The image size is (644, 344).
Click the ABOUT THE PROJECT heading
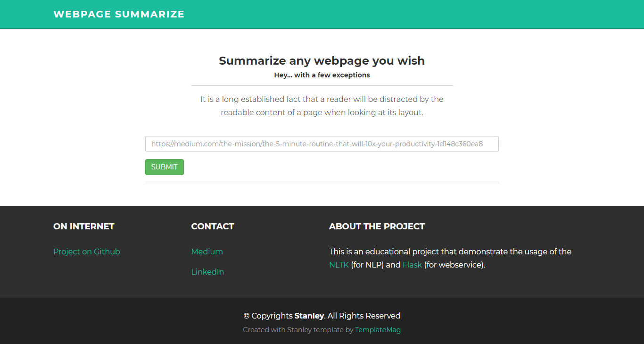(377, 227)
